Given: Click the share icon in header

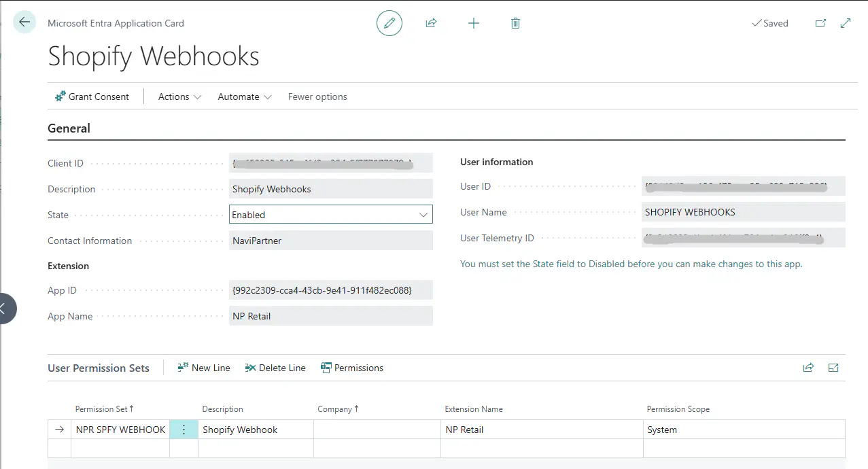Looking at the screenshot, I should tap(431, 23).
